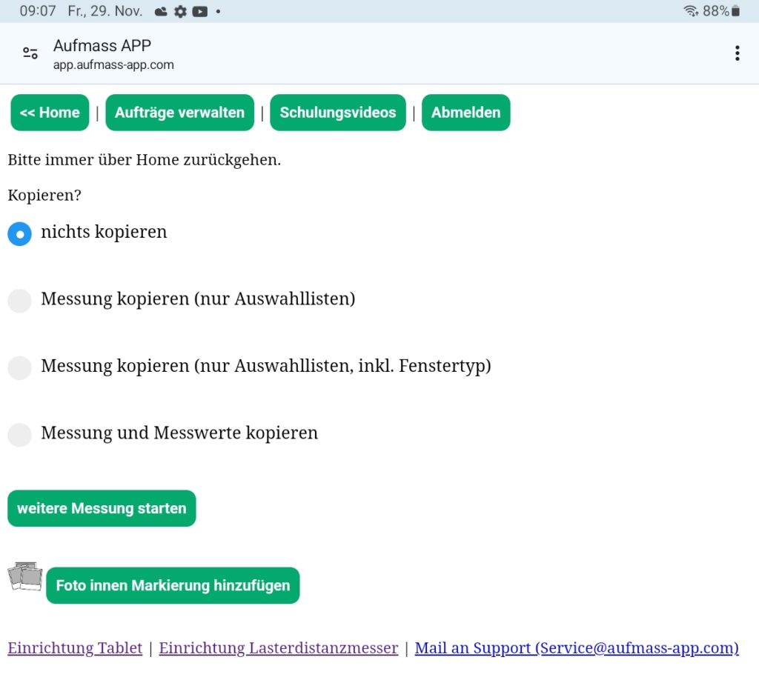Click the 'Mail an Support' email link
The height and width of the screenshot is (700, 759).
click(577, 647)
